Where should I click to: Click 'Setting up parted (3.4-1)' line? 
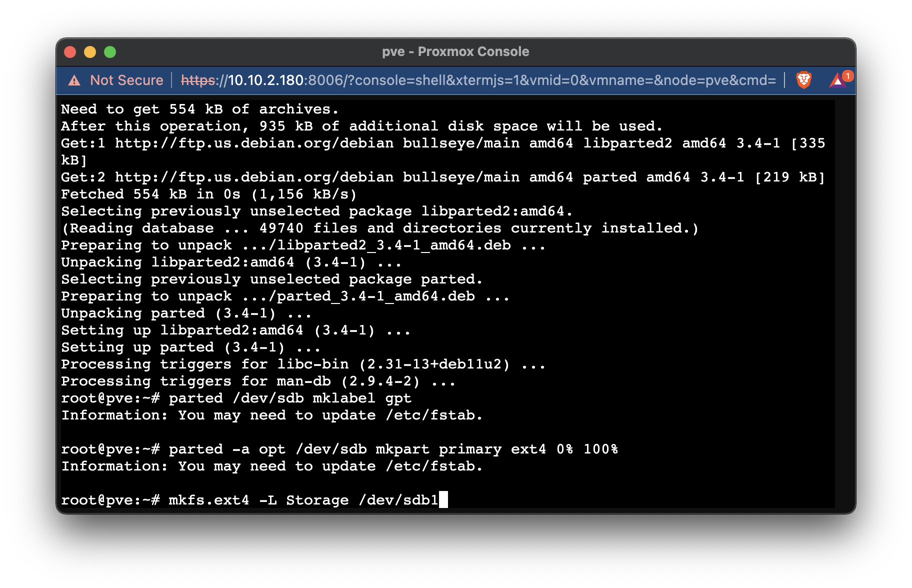point(190,347)
